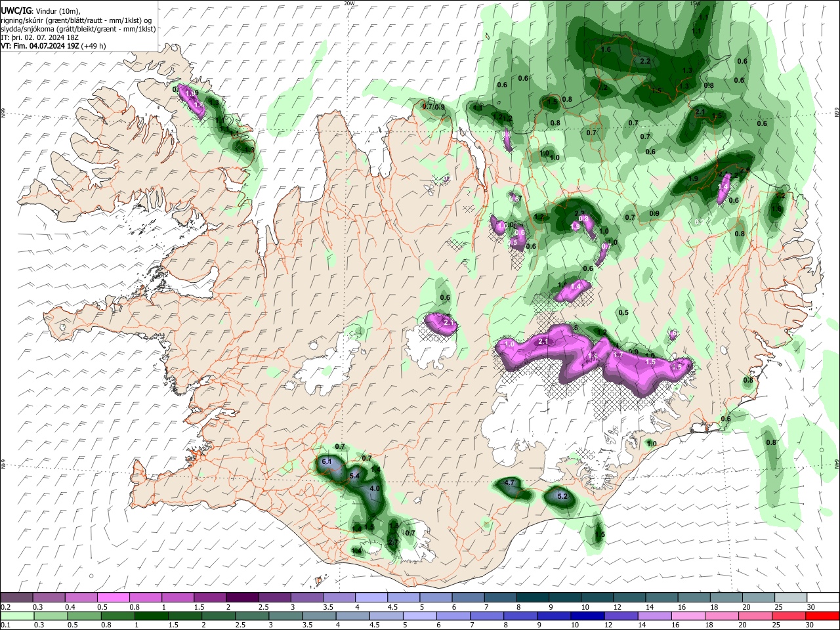
Task: Click the 20W longitude label at top
Action: (349, 3)
